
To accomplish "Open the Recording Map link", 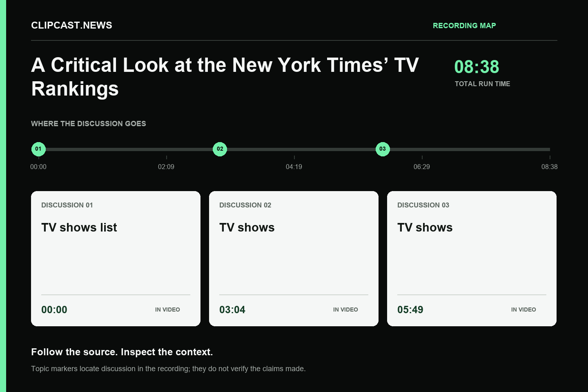I will pos(464,26).
